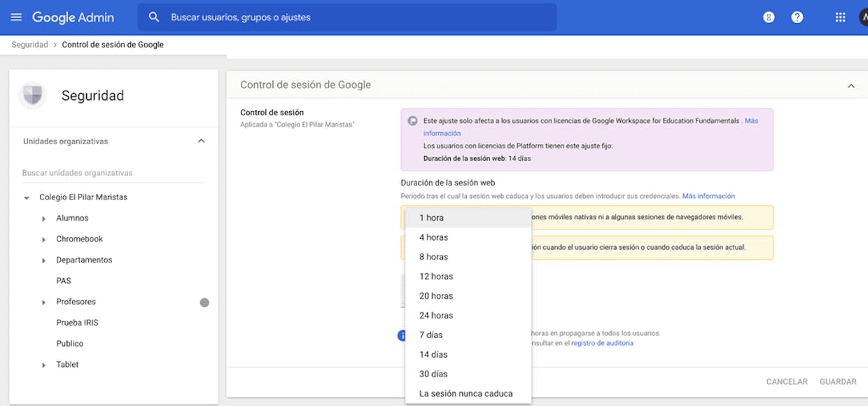Choose 14 días duration
Viewport: 868px width, 406px height.
point(468,355)
